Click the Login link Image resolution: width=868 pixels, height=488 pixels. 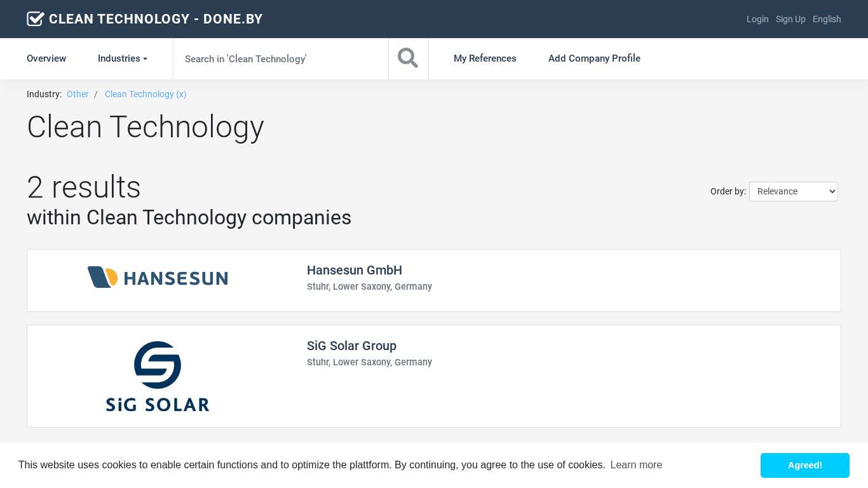tap(757, 19)
